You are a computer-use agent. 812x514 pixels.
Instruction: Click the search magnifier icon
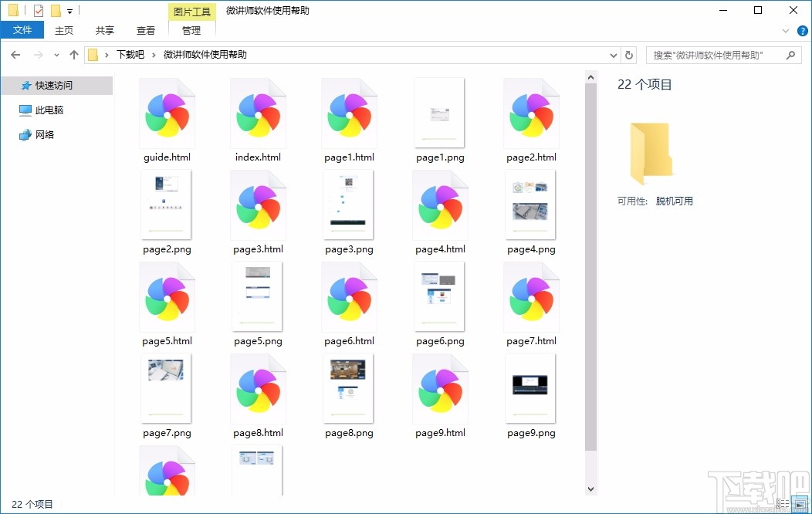click(x=790, y=54)
